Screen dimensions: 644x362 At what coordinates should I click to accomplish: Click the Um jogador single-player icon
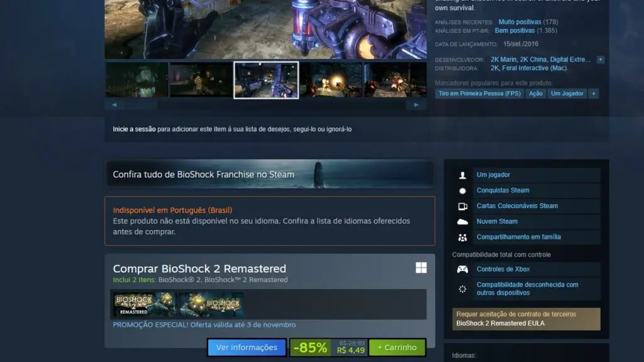click(x=463, y=175)
